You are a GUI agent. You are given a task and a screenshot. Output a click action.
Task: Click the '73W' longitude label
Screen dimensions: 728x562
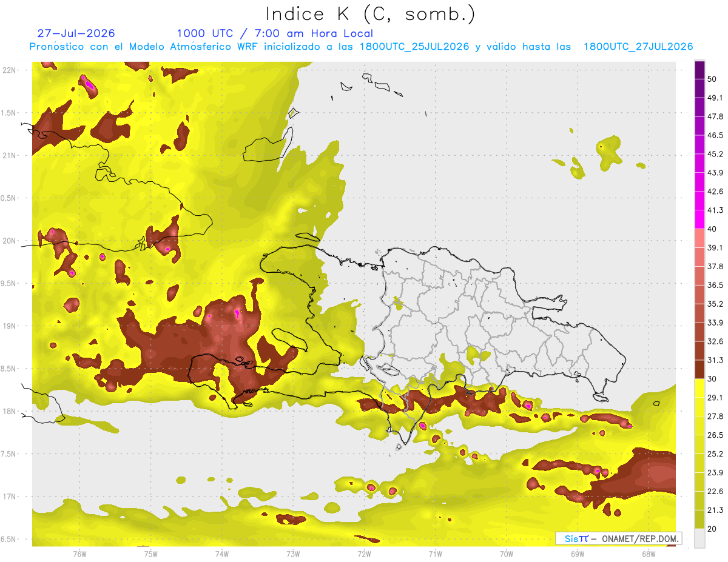[293, 554]
